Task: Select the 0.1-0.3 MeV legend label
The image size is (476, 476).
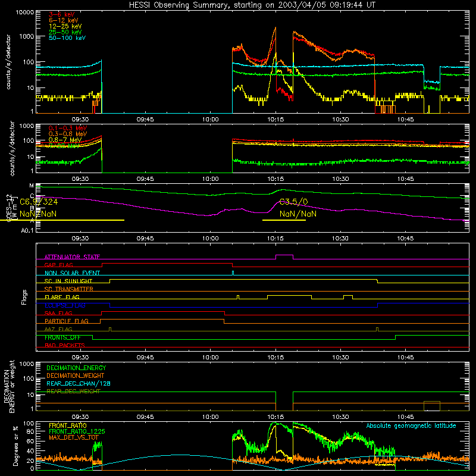Action: click(68, 128)
